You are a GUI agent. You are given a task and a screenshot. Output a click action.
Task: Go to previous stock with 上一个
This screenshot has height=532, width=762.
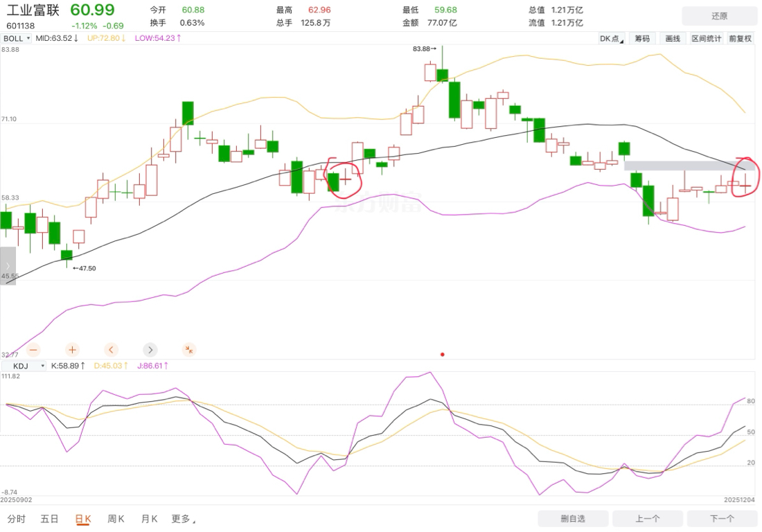point(647,518)
